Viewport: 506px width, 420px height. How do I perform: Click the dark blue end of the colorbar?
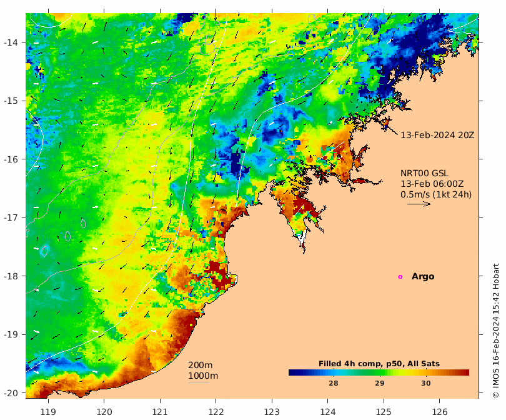coord(292,372)
